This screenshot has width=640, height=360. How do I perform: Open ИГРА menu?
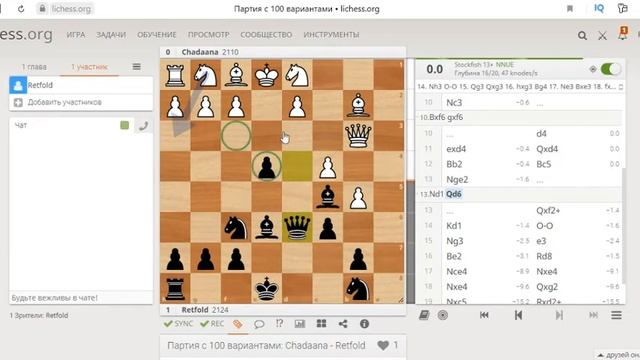point(76,35)
